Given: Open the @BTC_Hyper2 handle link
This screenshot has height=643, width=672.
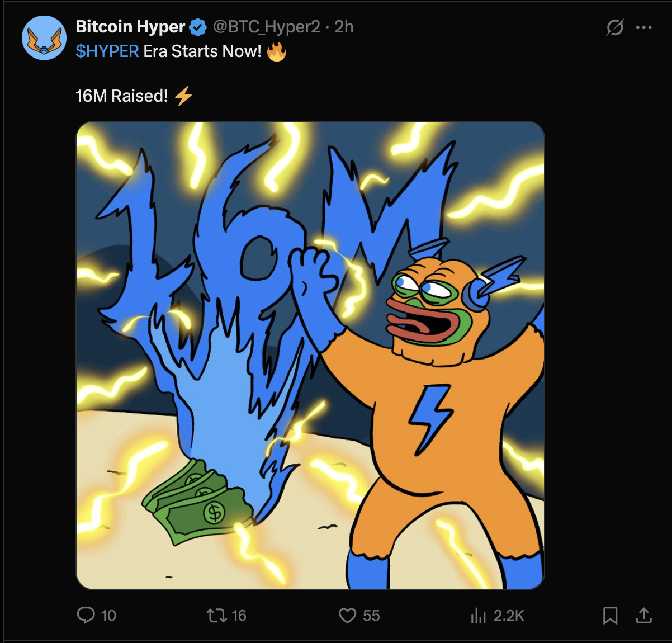Looking at the screenshot, I should (x=267, y=26).
